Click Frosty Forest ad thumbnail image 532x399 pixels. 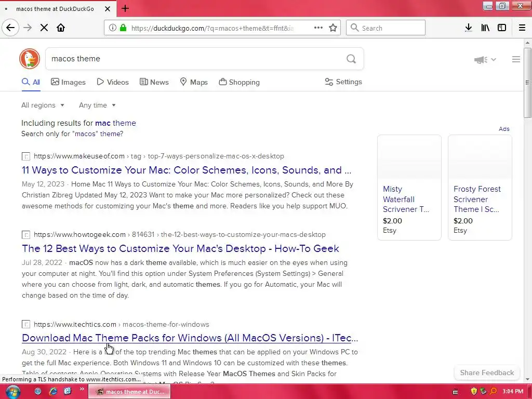click(x=480, y=157)
